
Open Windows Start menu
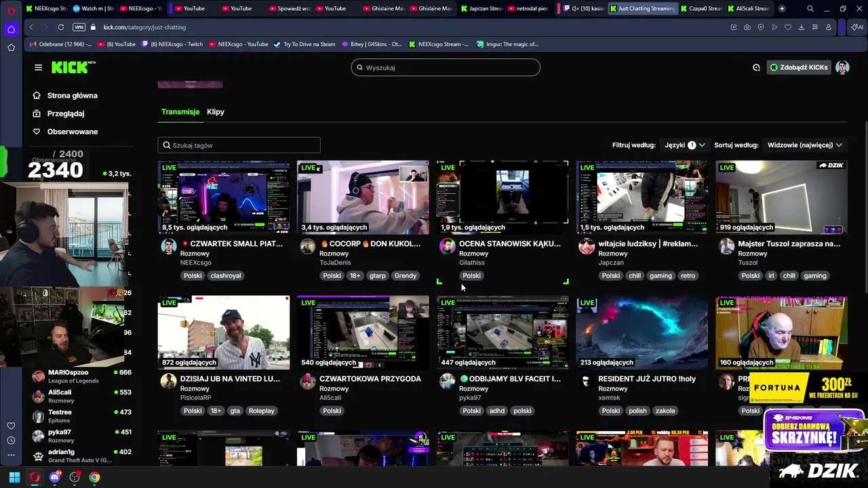click(14, 477)
